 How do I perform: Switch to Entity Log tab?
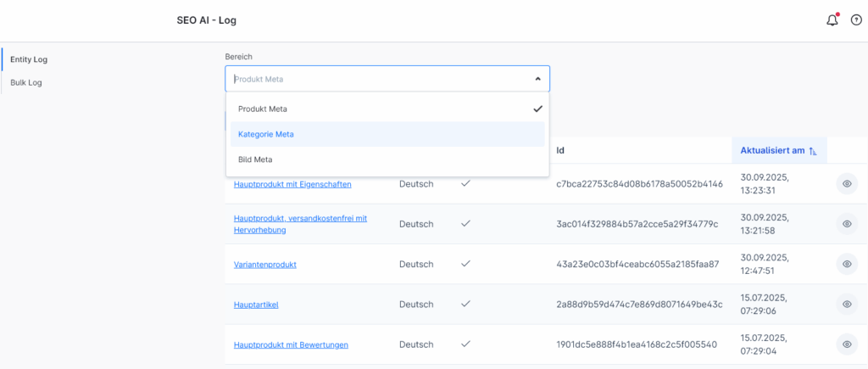pos(29,59)
